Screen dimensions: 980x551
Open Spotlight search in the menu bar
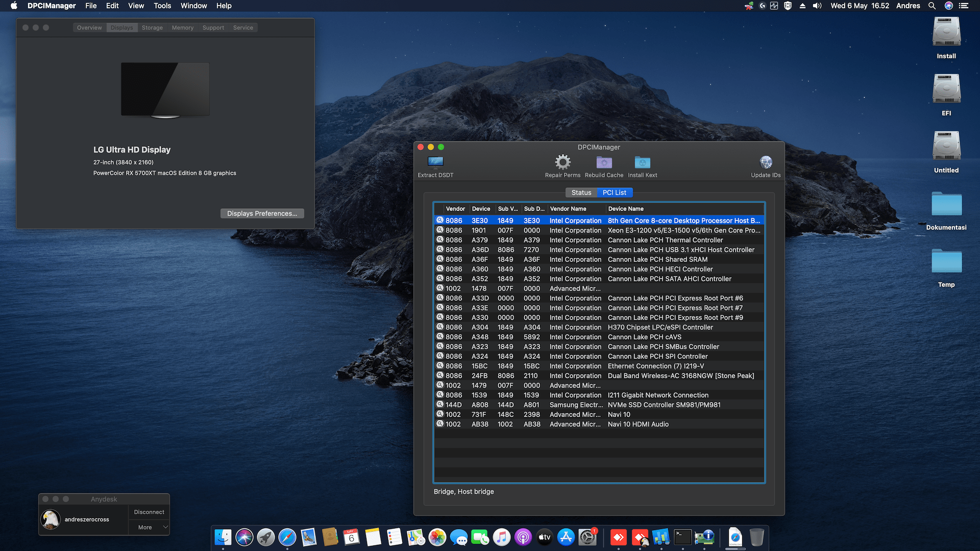coord(932,6)
